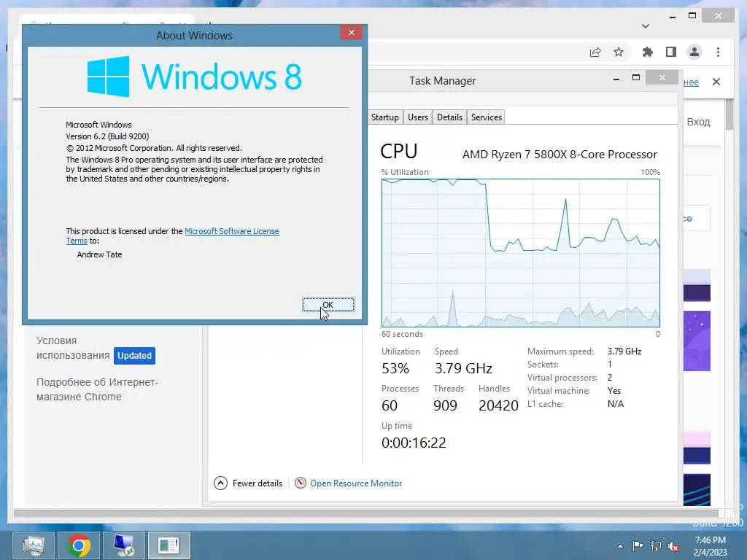Click the Resource Monitor gauge icon
Screen dimensions: 747x560
coord(300,483)
